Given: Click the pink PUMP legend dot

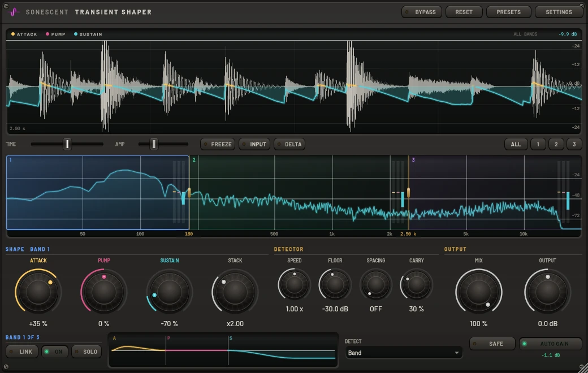Looking at the screenshot, I should [47, 34].
